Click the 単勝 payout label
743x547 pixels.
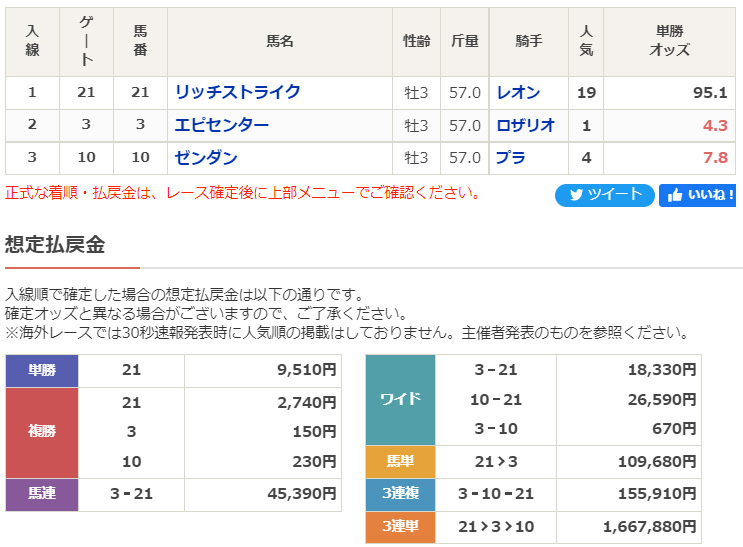pyautogui.click(x=42, y=371)
